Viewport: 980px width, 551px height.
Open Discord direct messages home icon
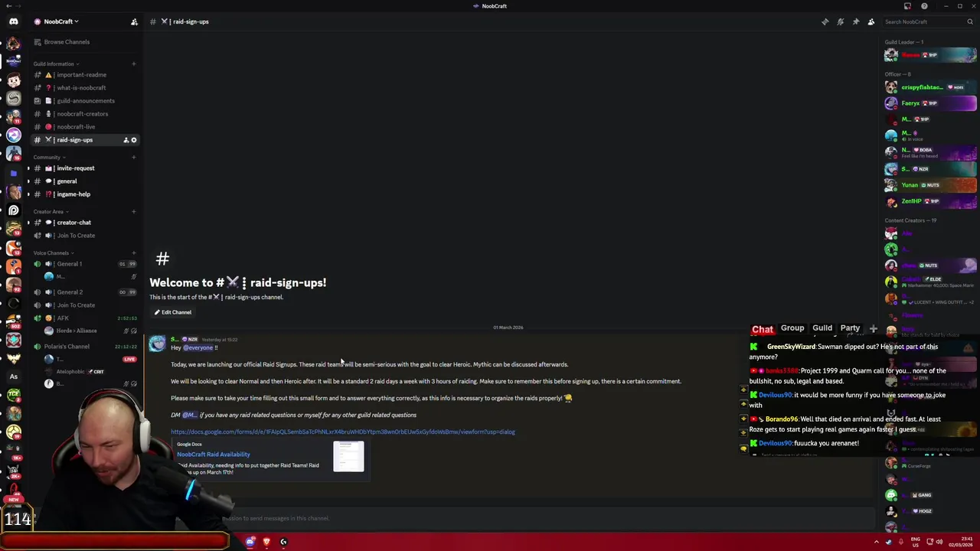point(13,21)
